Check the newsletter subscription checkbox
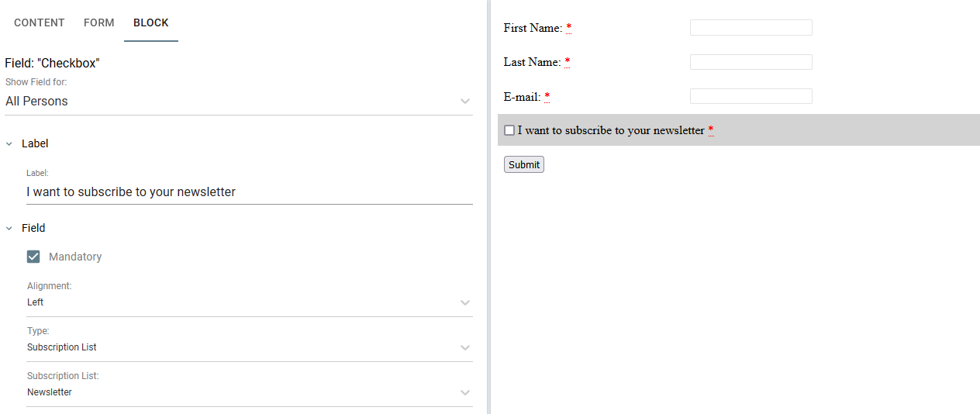The width and height of the screenshot is (980, 414). [509, 130]
